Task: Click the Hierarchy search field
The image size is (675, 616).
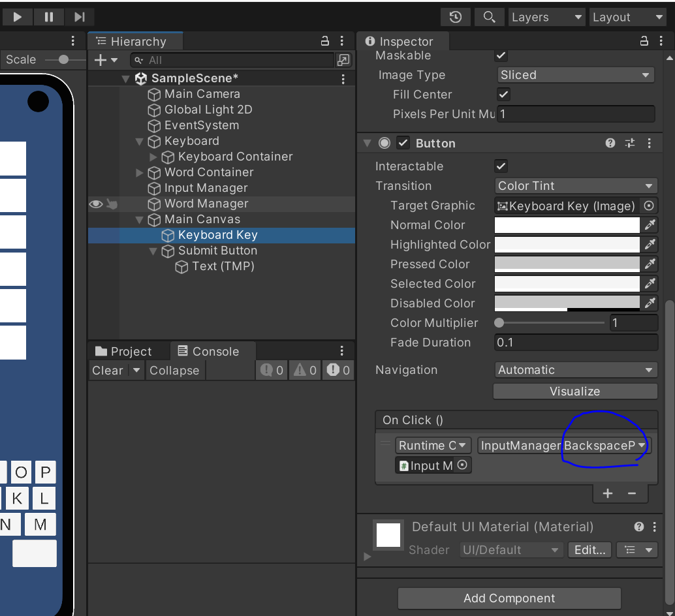Action: [232, 60]
